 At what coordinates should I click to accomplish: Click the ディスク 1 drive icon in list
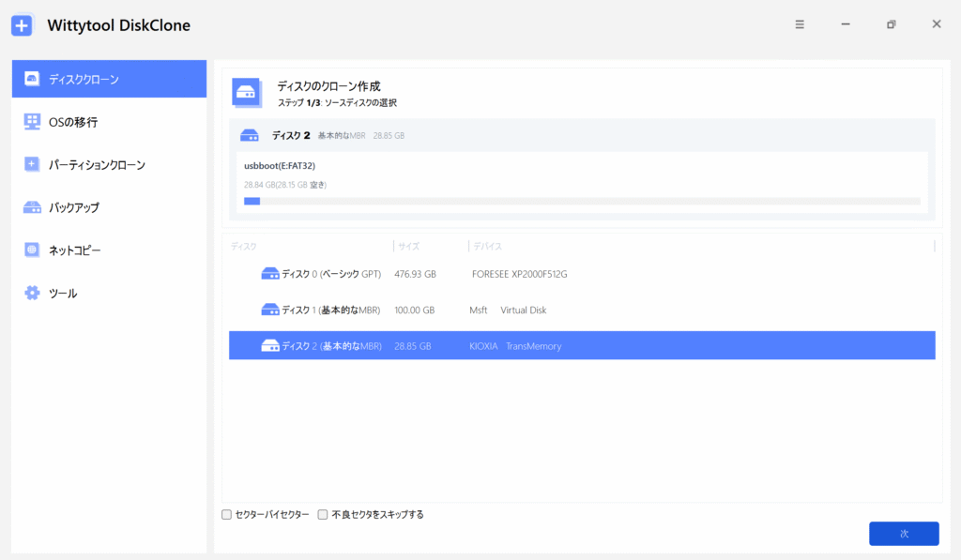click(x=269, y=310)
